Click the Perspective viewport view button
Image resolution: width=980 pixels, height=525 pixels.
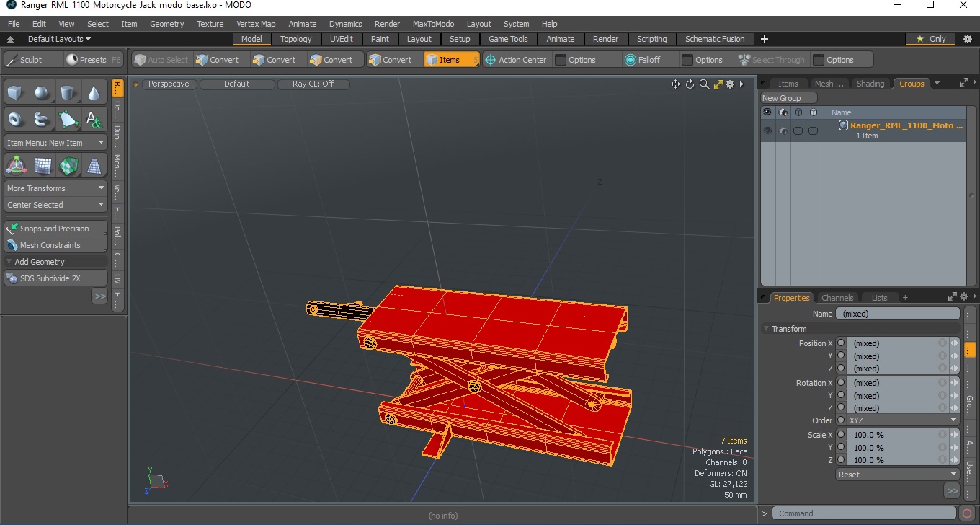pyautogui.click(x=169, y=84)
